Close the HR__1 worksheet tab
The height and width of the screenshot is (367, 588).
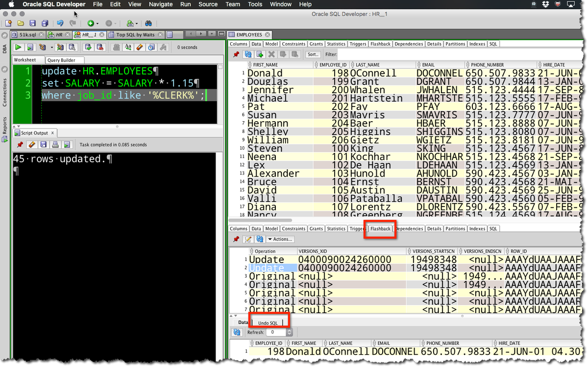click(x=102, y=35)
